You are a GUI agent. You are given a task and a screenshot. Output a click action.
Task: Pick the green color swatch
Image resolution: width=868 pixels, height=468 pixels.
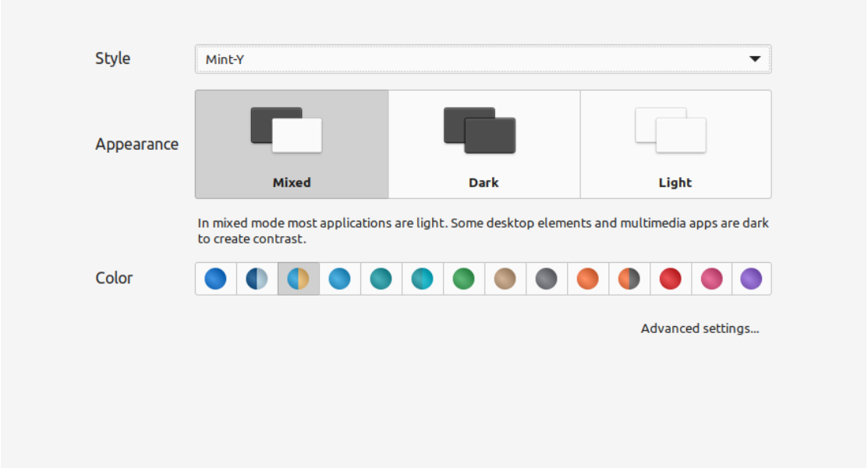pos(464,278)
